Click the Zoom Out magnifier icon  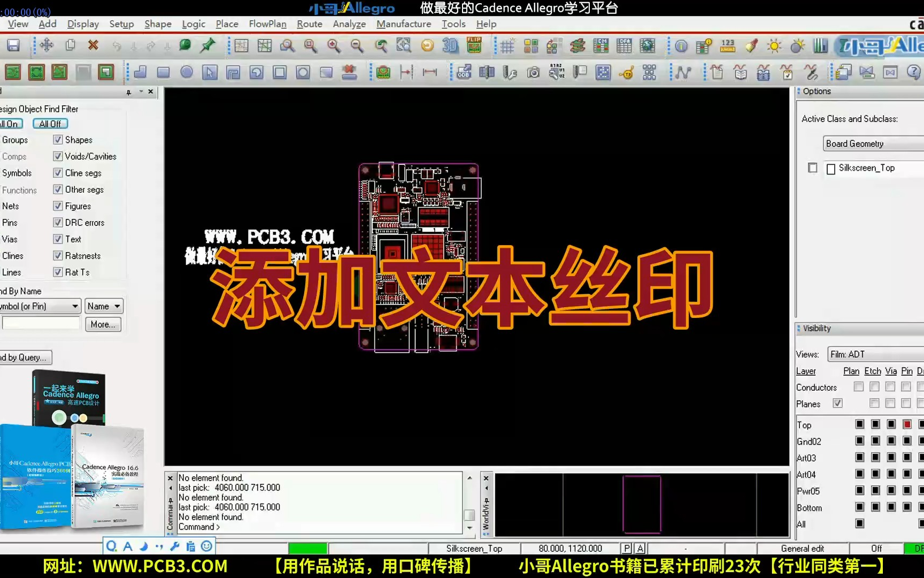click(x=357, y=45)
